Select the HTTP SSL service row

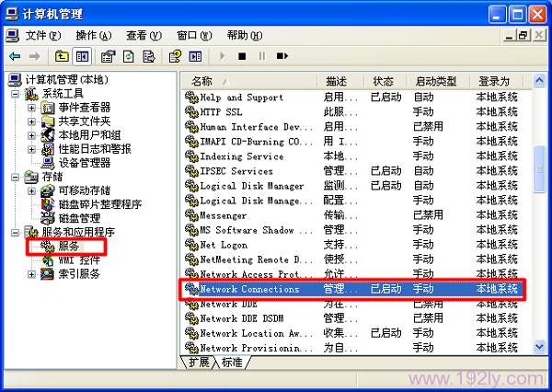(x=353, y=112)
